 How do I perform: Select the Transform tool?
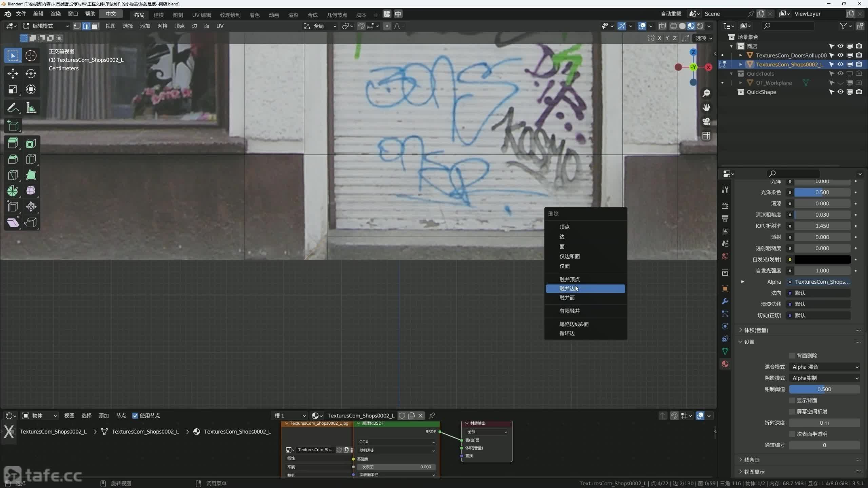pos(31,89)
